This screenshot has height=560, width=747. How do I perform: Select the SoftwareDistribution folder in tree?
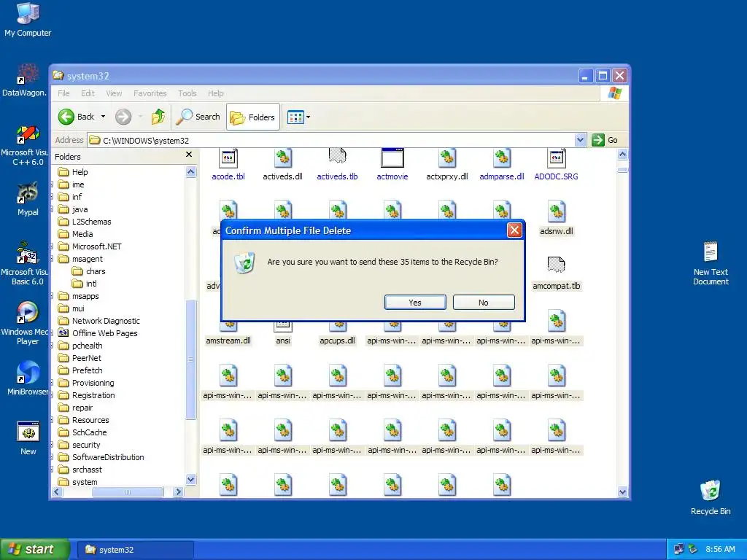pos(101,456)
